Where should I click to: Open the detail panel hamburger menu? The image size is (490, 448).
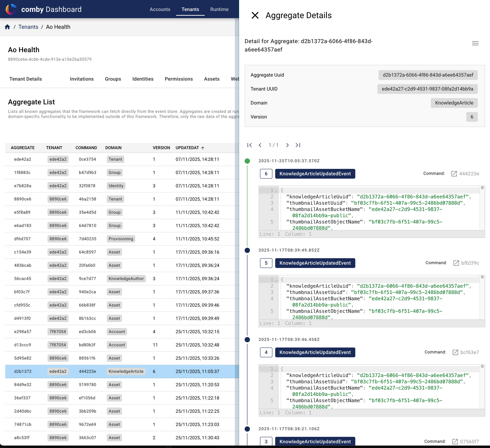(x=475, y=43)
